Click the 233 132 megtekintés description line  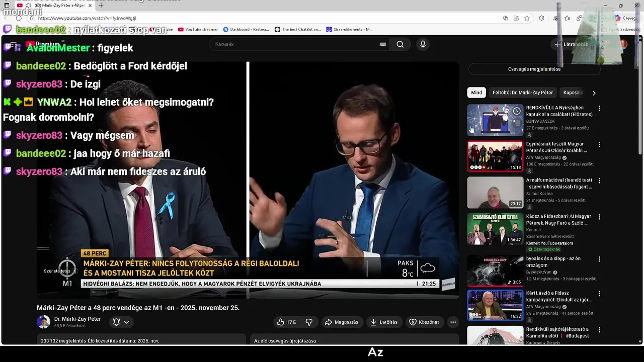pos(100,341)
